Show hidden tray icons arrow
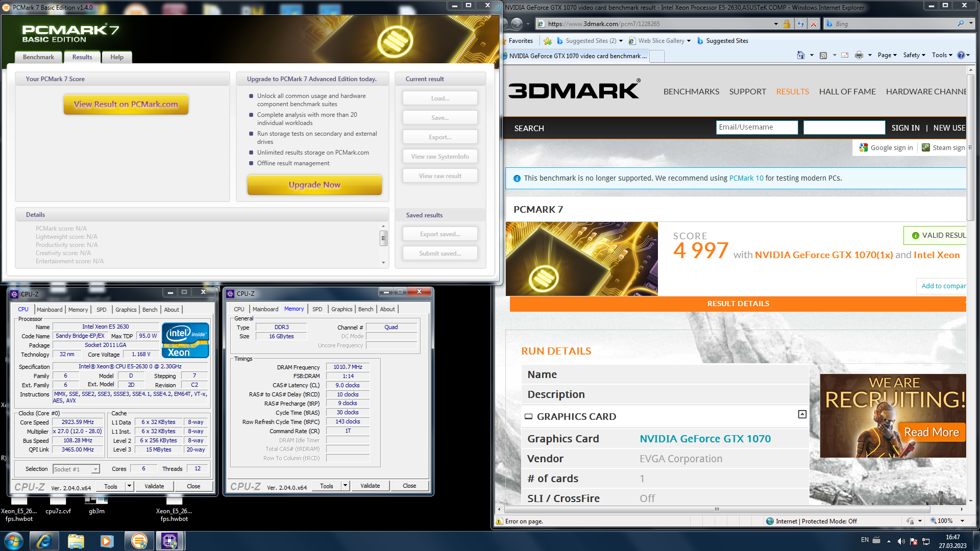 point(889,541)
